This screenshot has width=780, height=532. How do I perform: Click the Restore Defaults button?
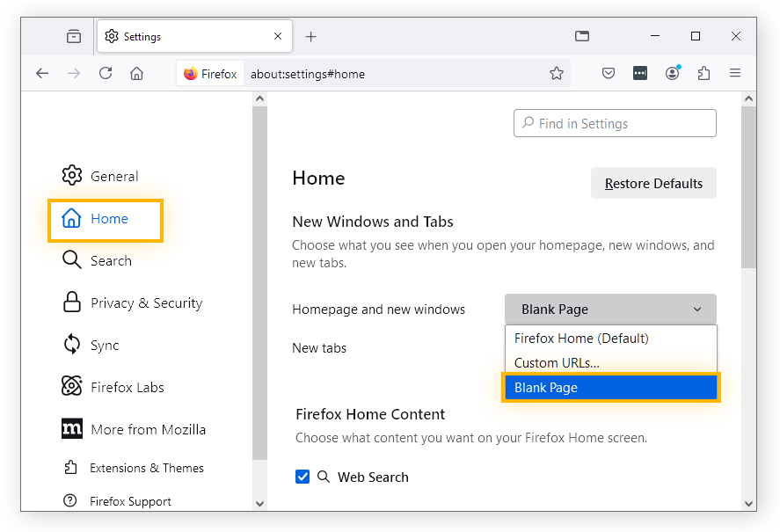point(653,183)
